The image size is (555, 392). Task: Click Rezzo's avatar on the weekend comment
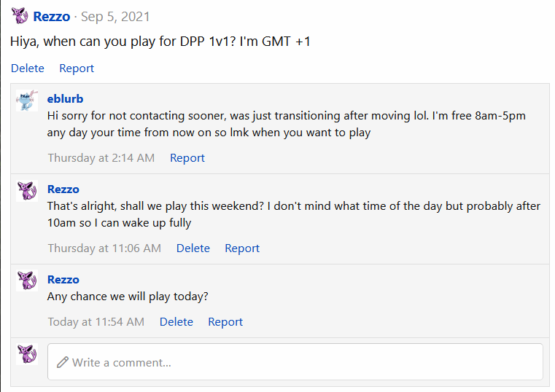coord(27,191)
